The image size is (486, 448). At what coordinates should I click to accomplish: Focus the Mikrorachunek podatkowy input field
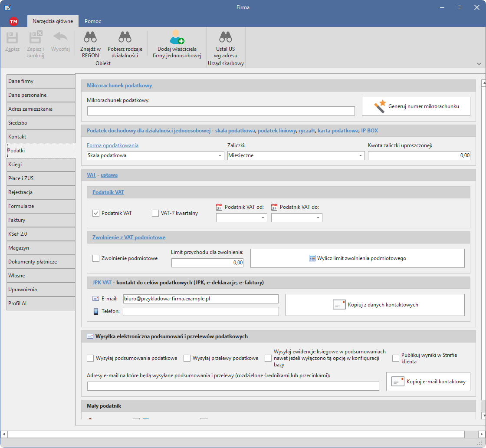tap(221, 111)
